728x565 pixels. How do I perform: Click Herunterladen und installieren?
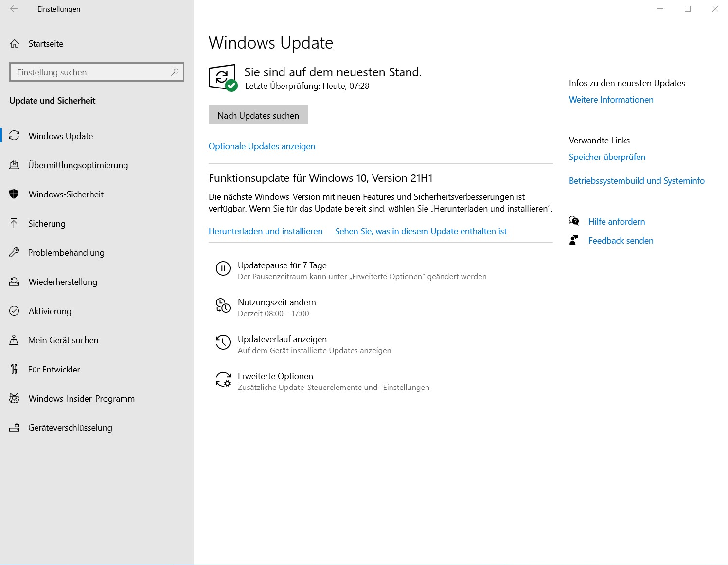(x=266, y=231)
